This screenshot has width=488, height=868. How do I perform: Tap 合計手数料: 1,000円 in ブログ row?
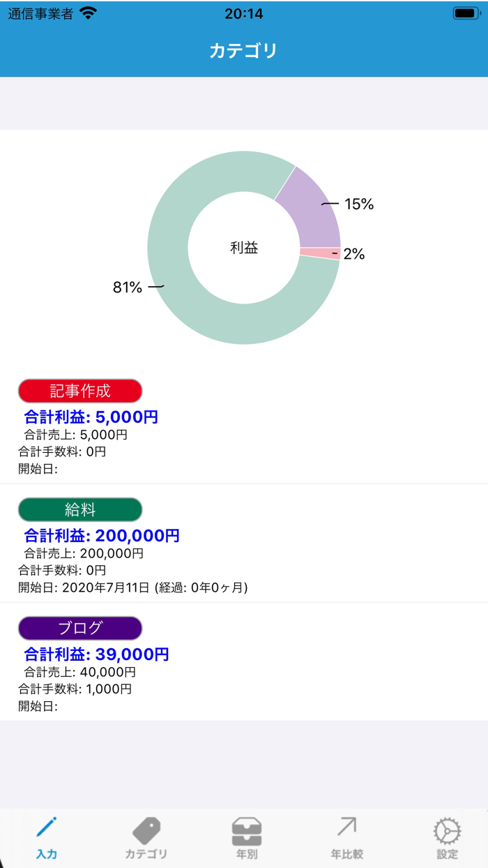[75, 689]
